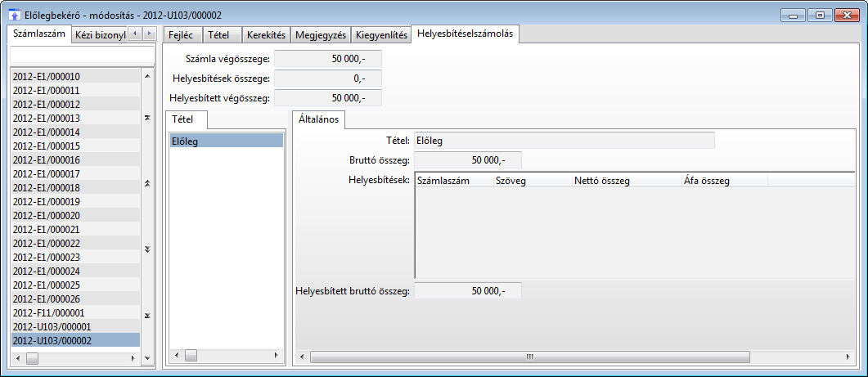The width and height of the screenshot is (868, 377).
Task: Select invoice 2012-E1/000015
Action: [75, 146]
